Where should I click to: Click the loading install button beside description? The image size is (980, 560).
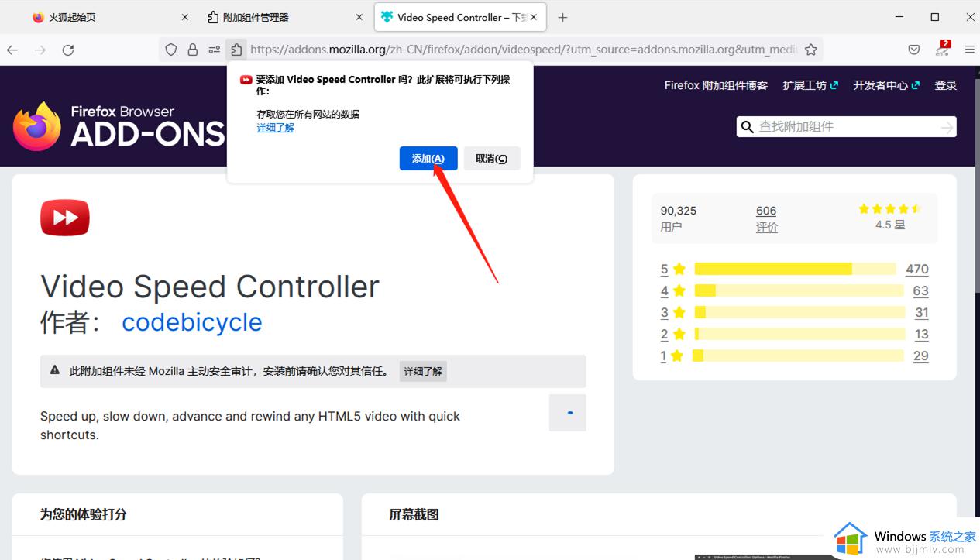tap(568, 413)
